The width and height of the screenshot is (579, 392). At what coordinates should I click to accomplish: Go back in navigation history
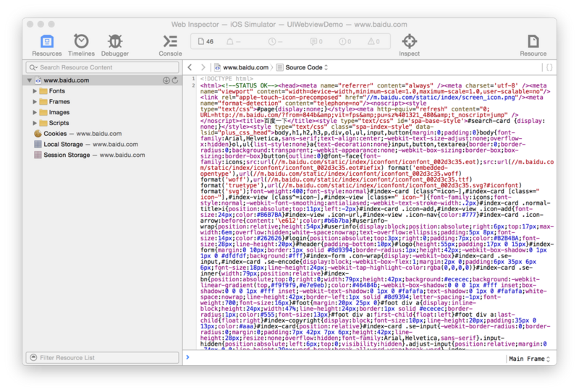pyautogui.click(x=190, y=67)
